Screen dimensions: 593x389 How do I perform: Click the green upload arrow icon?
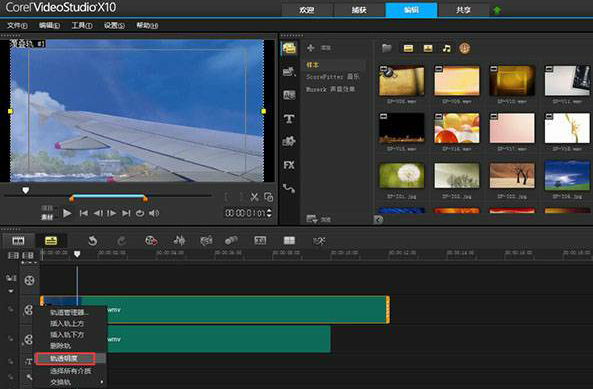point(497,10)
